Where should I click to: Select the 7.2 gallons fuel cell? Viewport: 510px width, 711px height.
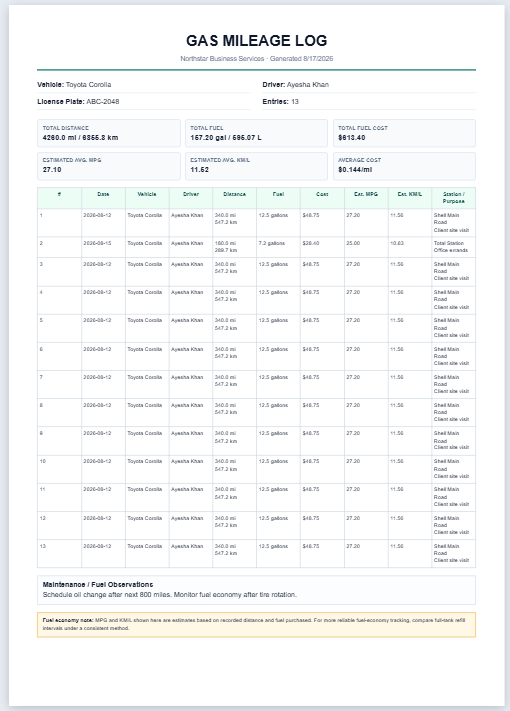pyautogui.click(x=272, y=243)
